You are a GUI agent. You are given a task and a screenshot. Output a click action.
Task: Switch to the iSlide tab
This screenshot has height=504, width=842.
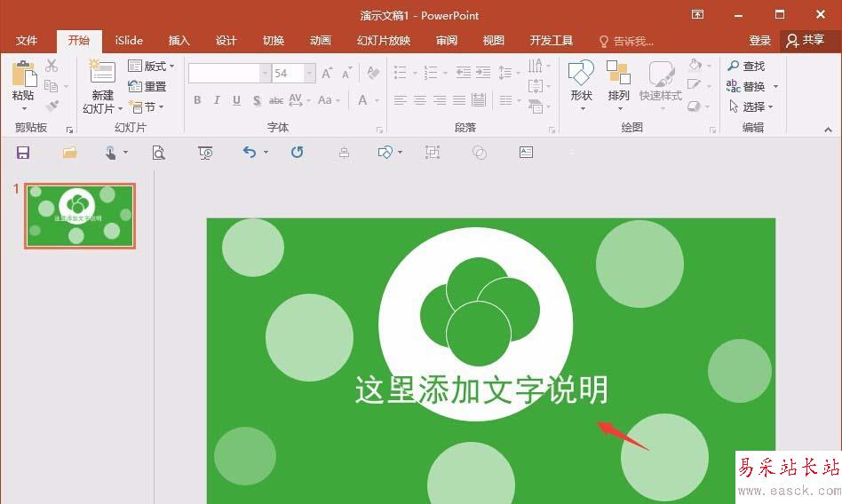click(129, 41)
